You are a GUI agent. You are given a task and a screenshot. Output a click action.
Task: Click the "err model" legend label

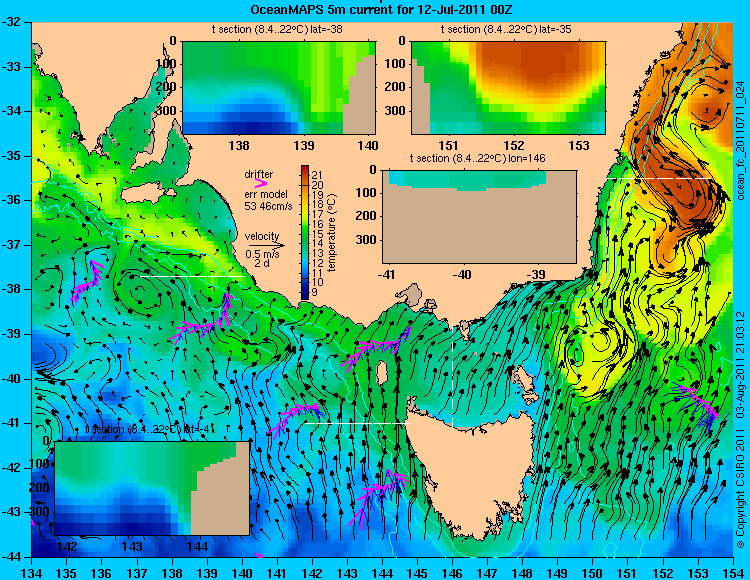point(266,194)
